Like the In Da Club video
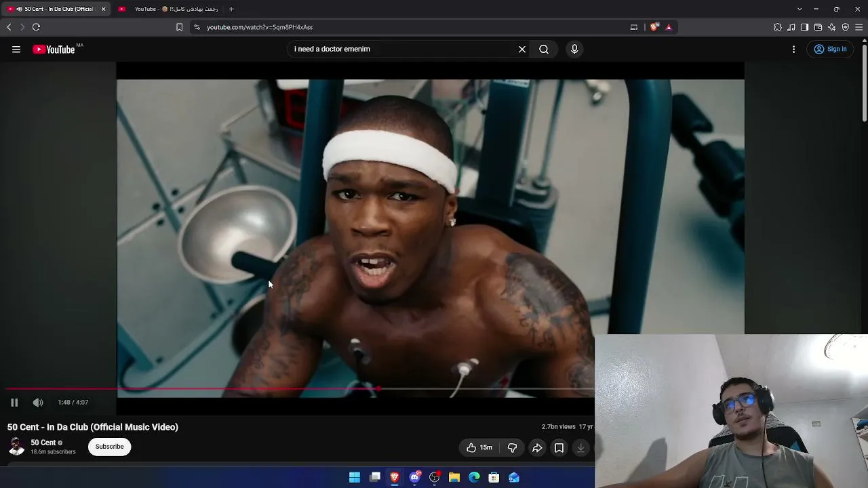Screen dimensions: 868x488 pyautogui.click(x=479, y=447)
